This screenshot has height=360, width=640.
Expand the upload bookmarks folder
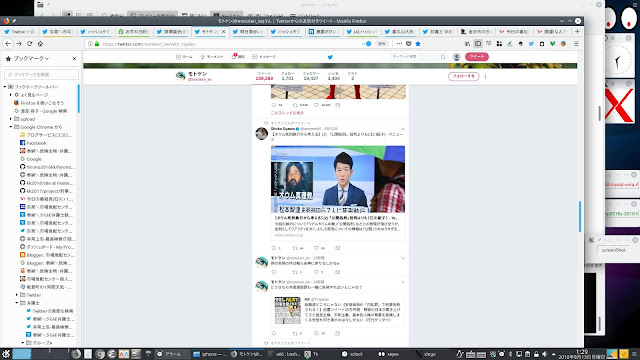click(11, 119)
